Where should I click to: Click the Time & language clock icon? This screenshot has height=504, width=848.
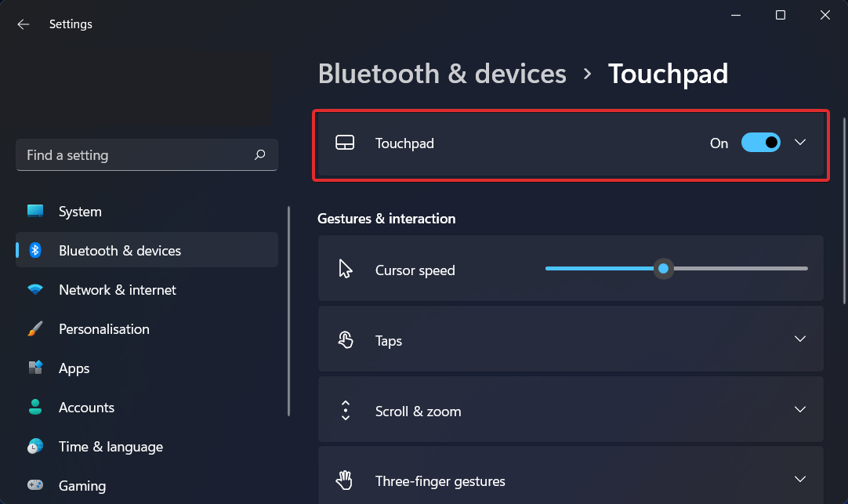click(x=35, y=446)
